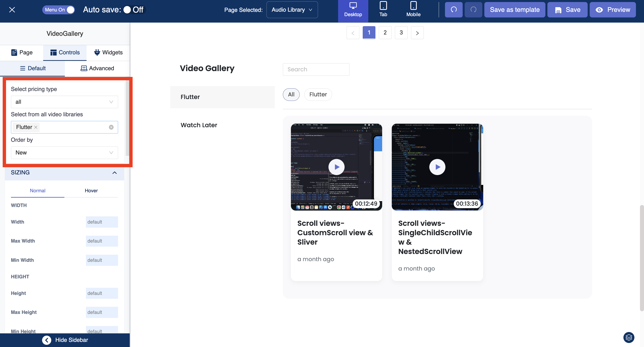Open the Audio Library page dropdown
The image size is (644, 347).
pos(292,10)
